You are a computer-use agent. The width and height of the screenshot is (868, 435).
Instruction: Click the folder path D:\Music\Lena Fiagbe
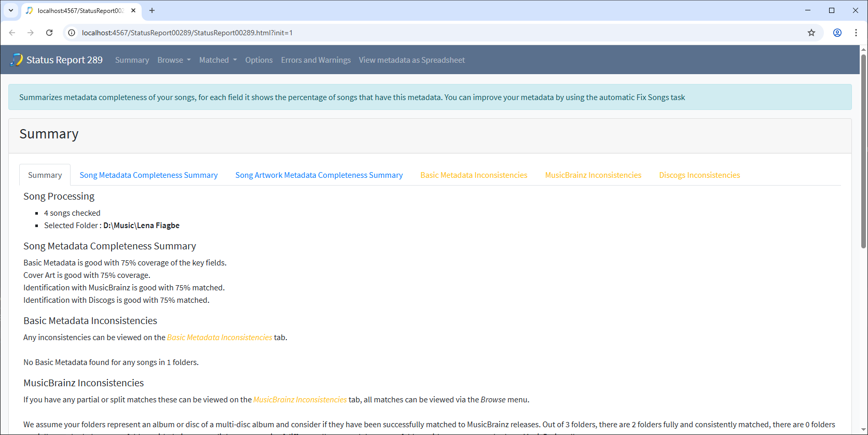[x=142, y=226]
